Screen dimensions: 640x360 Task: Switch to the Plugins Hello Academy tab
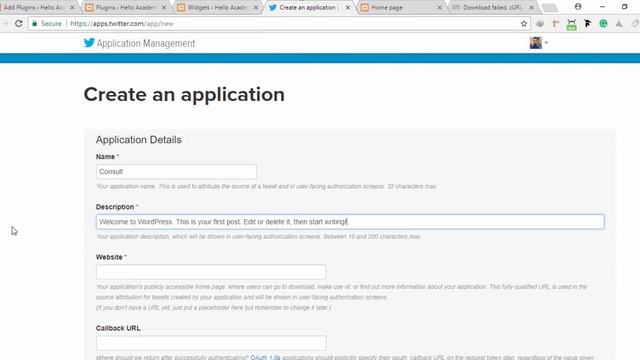coord(126,7)
